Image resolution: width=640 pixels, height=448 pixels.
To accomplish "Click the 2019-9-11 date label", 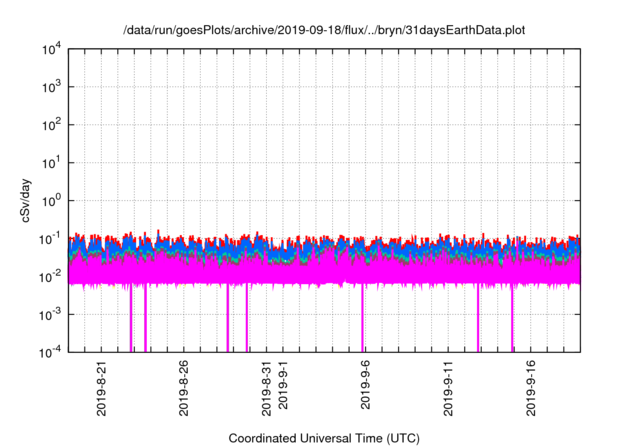I will 448,388.
